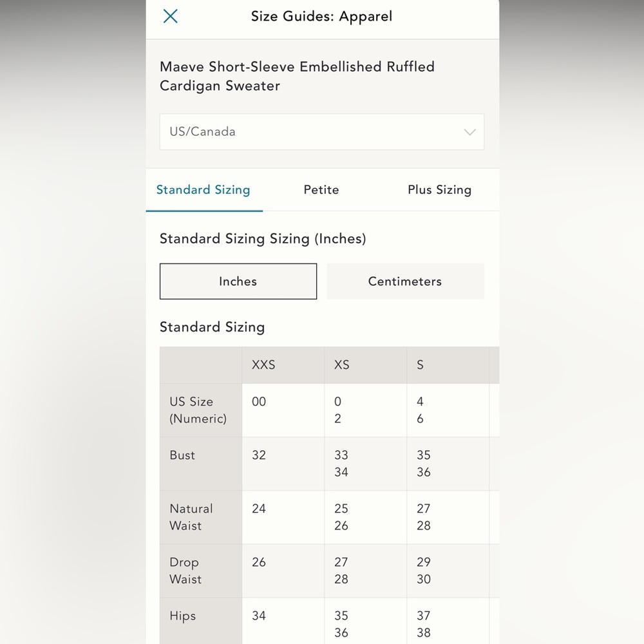Screen dimensions: 644x644
Task: Click the XXS bust value 32
Action: pyautogui.click(x=259, y=455)
